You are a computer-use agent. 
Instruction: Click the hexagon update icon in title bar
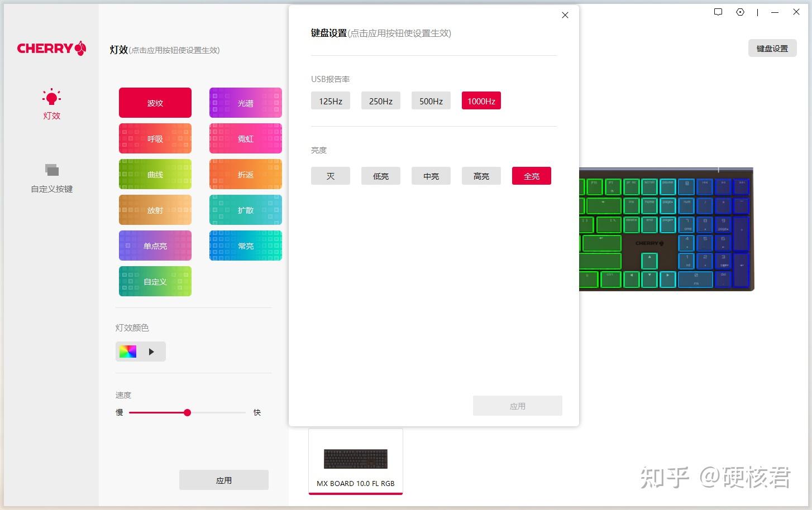(x=740, y=12)
